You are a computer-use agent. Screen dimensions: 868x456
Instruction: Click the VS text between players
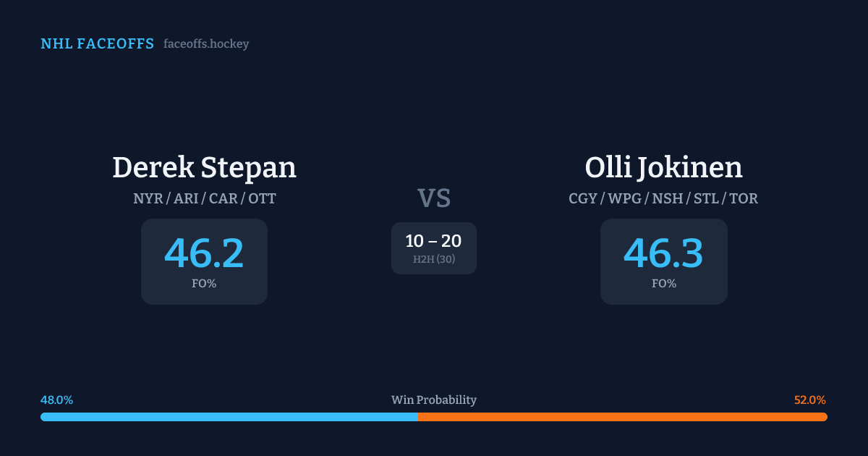[x=434, y=198]
